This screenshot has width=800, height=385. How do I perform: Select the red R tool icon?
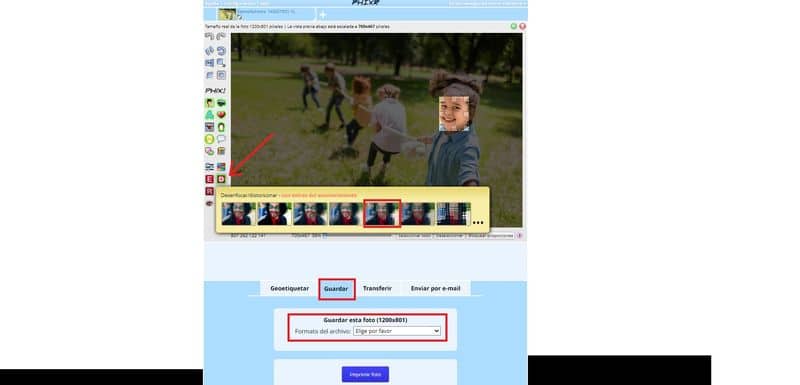209,191
